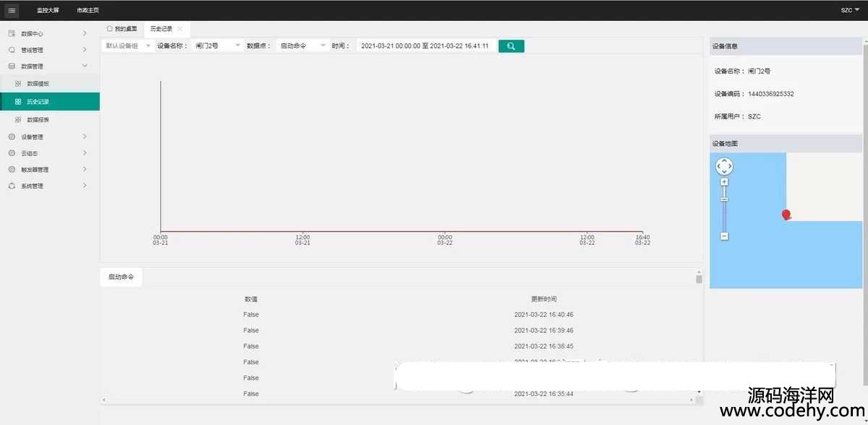The width and height of the screenshot is (868, 425).
Task: Click False value in the 16:35:44 row
Action: click(x=251, y=394)
